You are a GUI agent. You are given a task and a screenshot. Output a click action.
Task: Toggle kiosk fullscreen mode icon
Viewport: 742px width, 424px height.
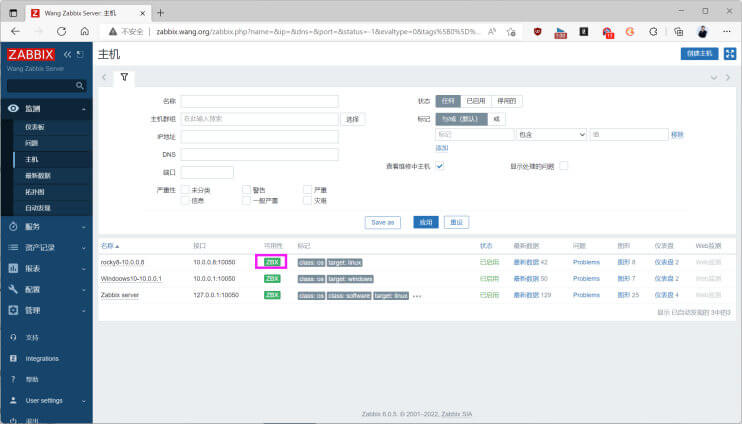(x=730, y=54)
